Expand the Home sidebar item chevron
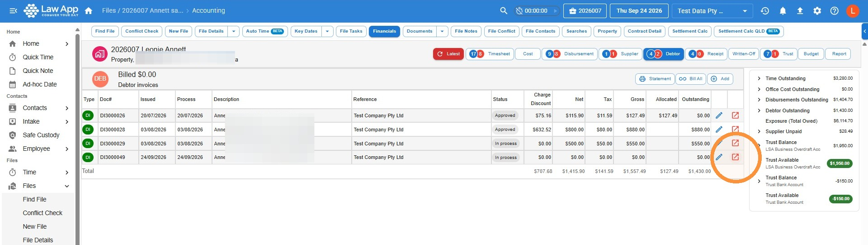This screenshot has width=868, height=245. (67, 44)
